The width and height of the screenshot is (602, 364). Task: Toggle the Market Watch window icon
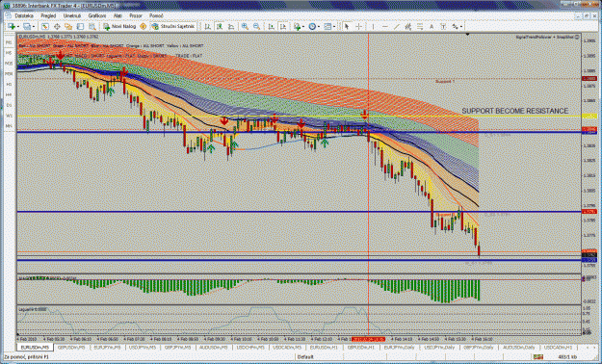(45, 27)
